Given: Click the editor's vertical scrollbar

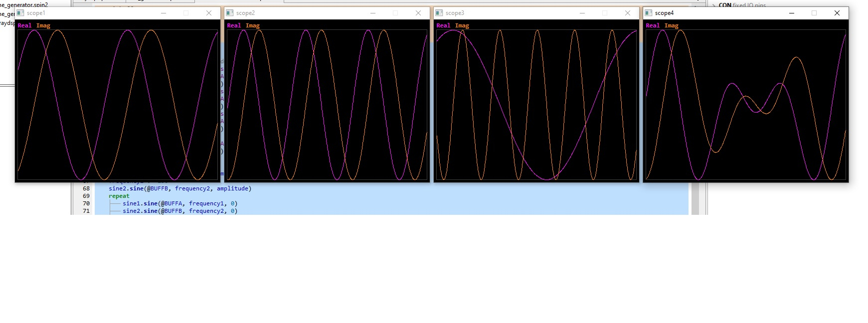Looking at the screenshot, I should pyautogui.click(x=695, y=199).
